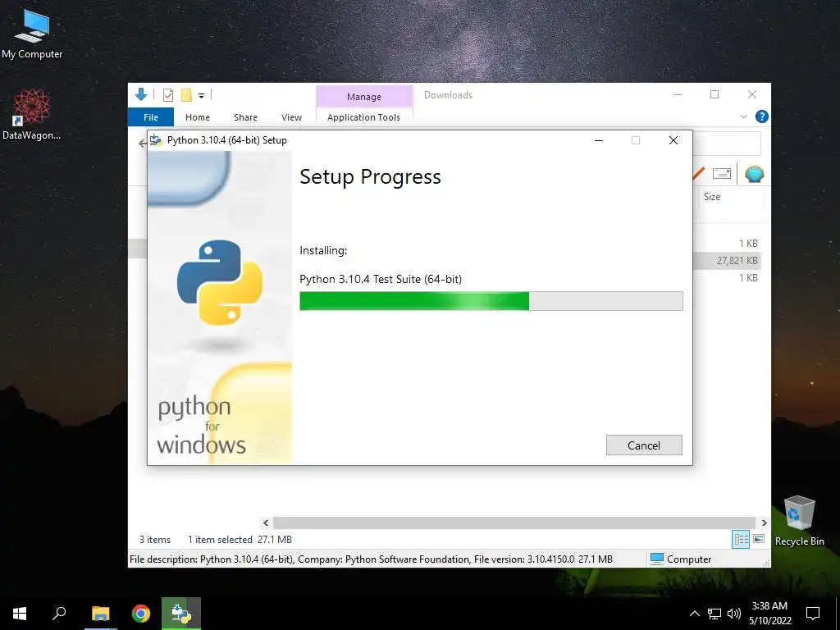Click the Properties checkmark quick access icon

[167, 95]
